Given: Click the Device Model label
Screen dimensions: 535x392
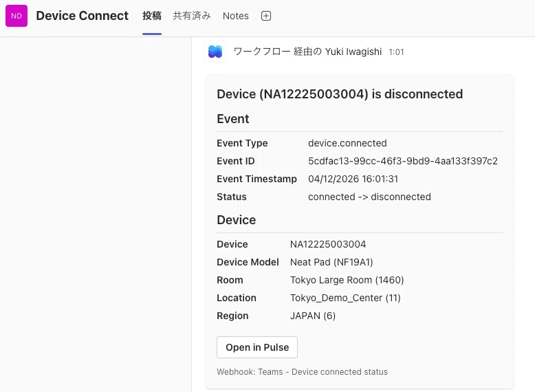Looking at the screenshot, I should [248, 262].
